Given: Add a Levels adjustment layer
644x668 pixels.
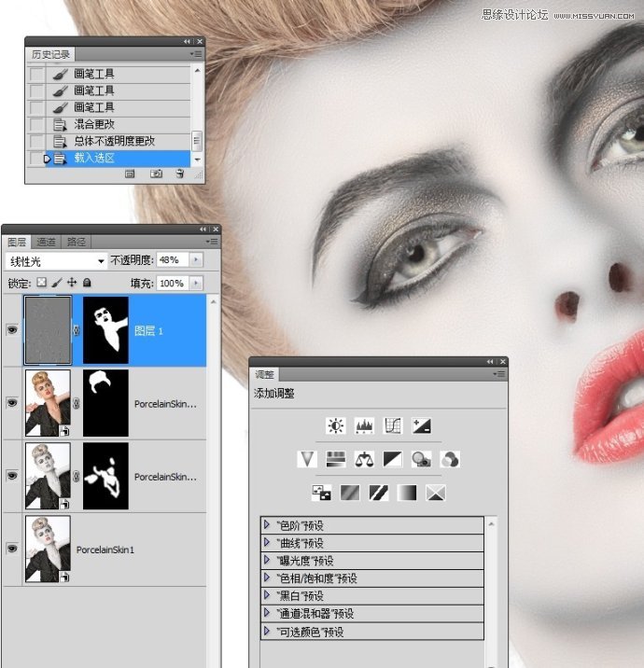Looking at the screenshot, I should click(365, 426).
